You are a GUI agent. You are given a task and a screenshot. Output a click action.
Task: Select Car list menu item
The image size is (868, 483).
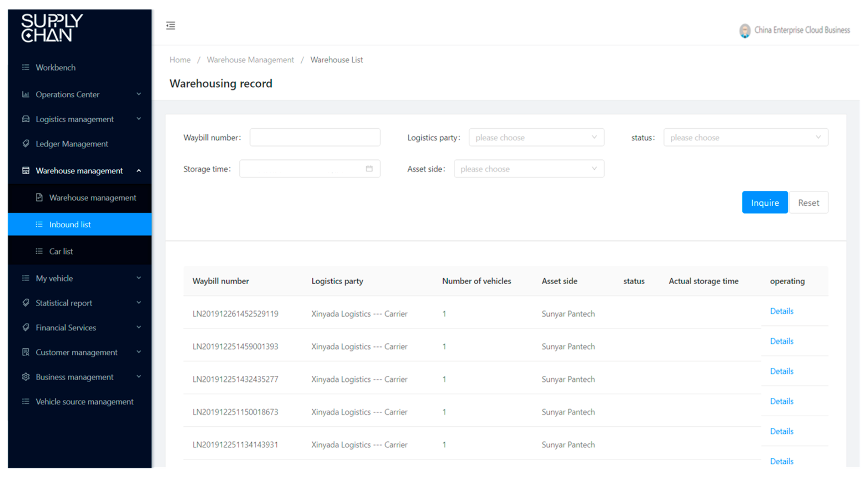[x=61, y=251]
